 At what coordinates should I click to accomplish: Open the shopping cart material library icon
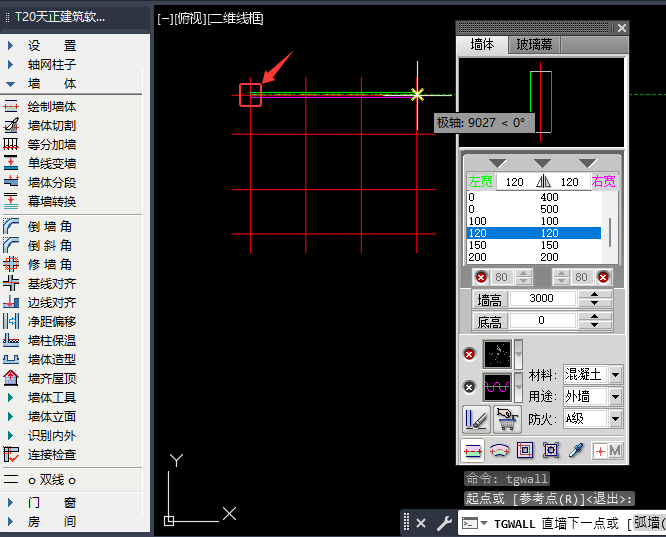point(507,419)
